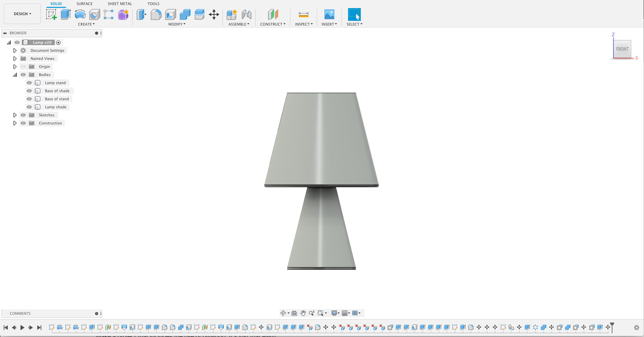Viewport: 644px width, 337px height.
Task: Switch to the SHEET METAL tab
Action: [x=120, y=3]
